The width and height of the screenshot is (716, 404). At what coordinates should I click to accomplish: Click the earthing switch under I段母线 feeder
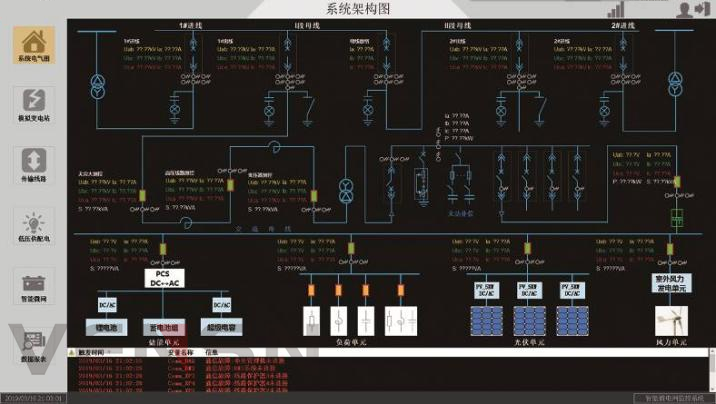pos(308,110)
